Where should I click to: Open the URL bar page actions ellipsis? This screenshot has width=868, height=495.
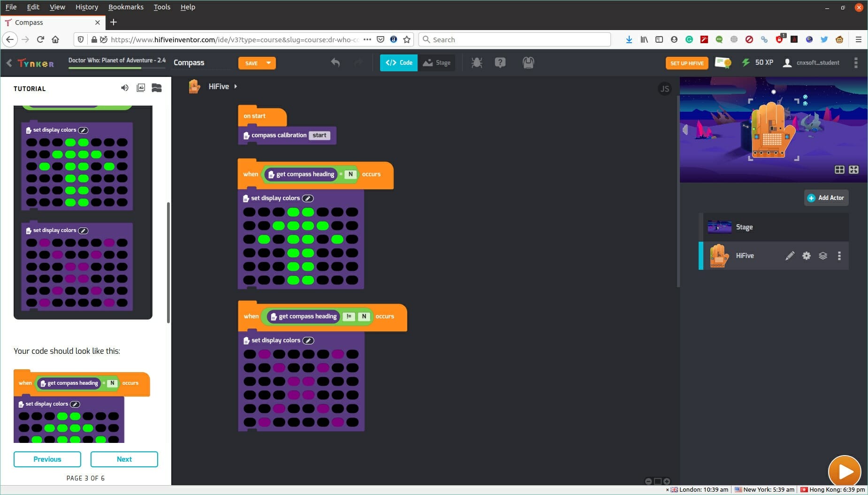coord(367,39)
